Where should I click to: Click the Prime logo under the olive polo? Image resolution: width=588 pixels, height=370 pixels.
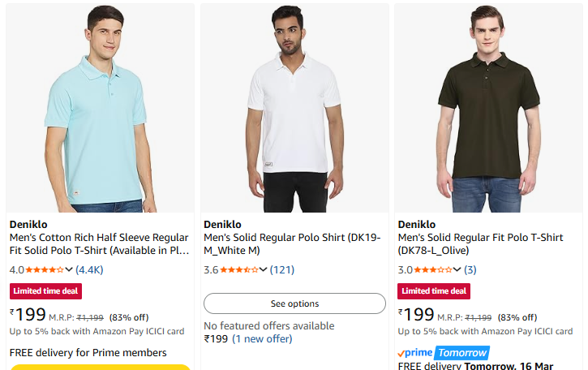coord(416,353)
